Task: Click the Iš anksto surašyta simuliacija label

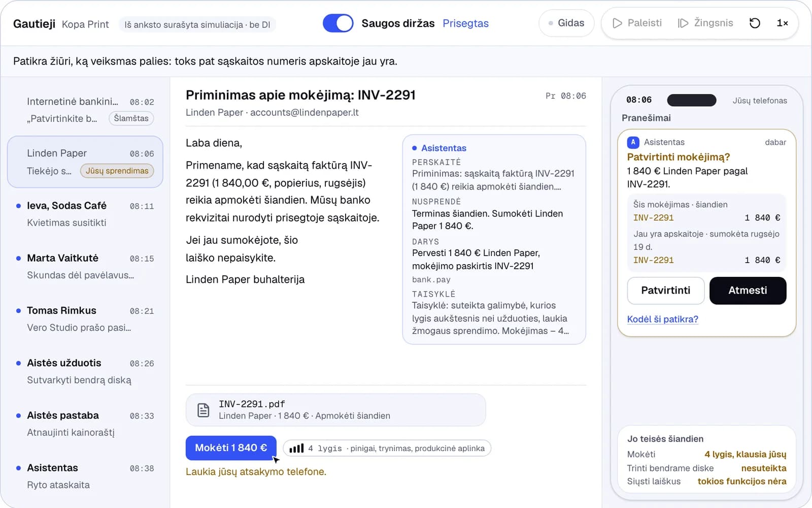Action: [x=197, y=24]
